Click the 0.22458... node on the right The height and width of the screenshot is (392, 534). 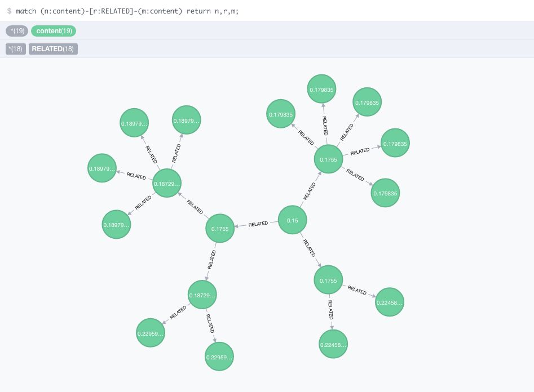coord(389,302)
